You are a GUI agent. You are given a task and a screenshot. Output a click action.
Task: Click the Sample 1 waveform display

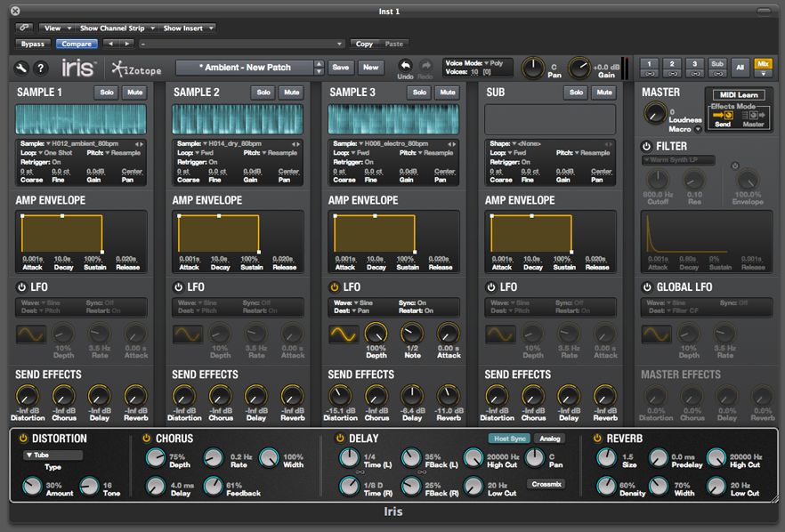(x=81, y=119)
